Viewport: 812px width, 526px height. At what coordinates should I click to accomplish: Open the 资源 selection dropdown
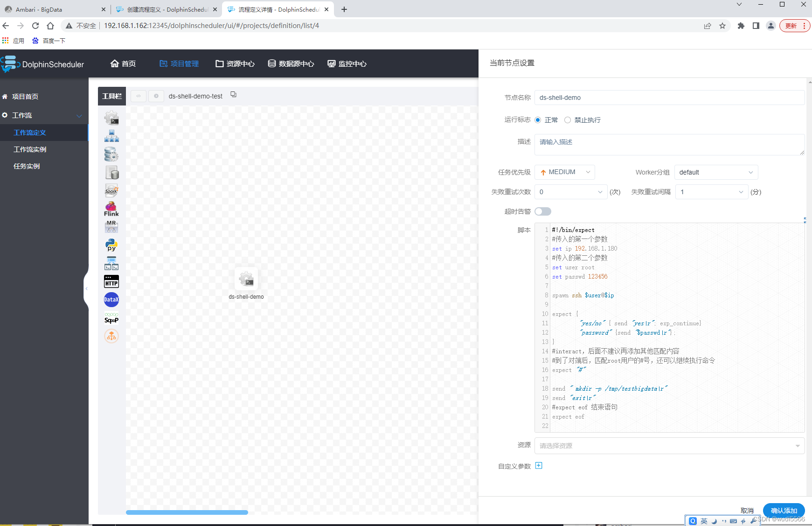coord(669,446)
